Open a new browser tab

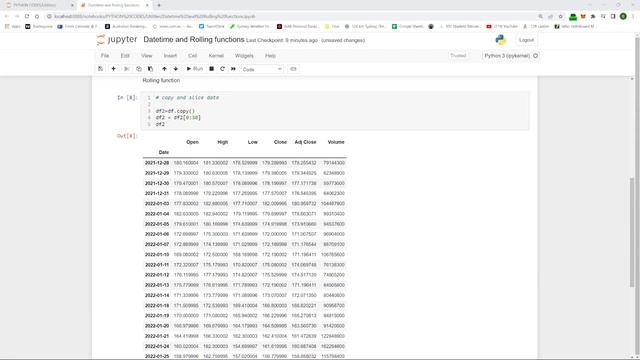click(159, 5)
